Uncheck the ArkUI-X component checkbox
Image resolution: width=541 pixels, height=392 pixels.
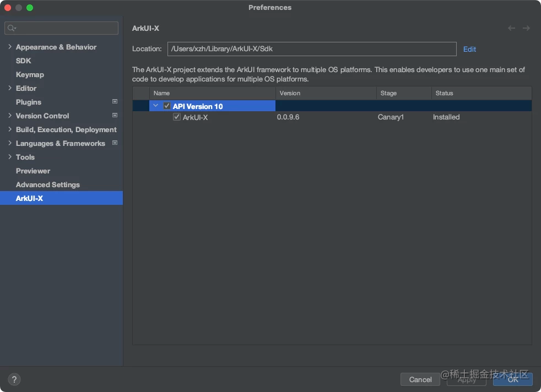coord(177,117)
